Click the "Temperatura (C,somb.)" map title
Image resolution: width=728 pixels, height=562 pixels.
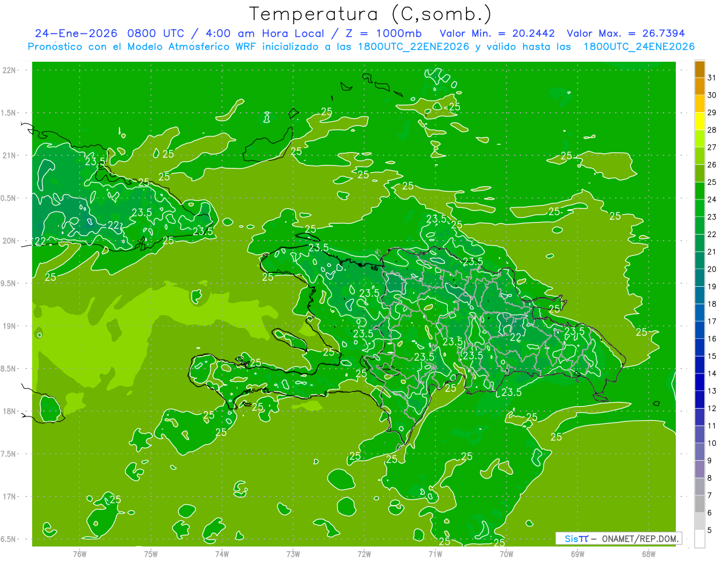click(x=371, y=13)
